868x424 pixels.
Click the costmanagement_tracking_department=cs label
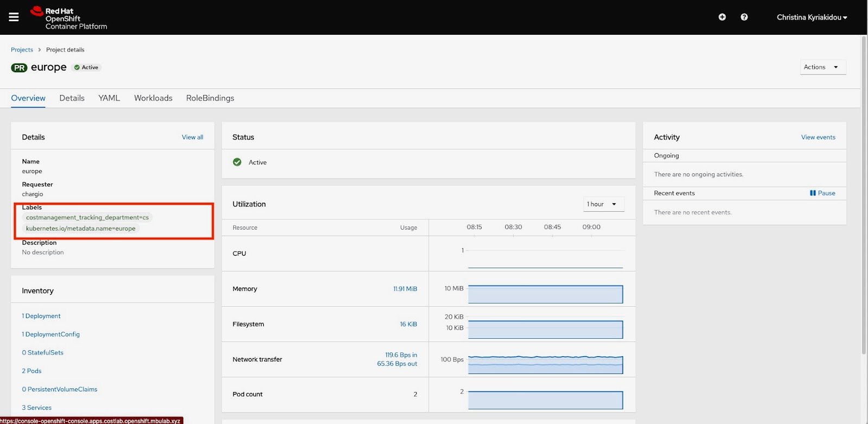(x=87, y=217)
